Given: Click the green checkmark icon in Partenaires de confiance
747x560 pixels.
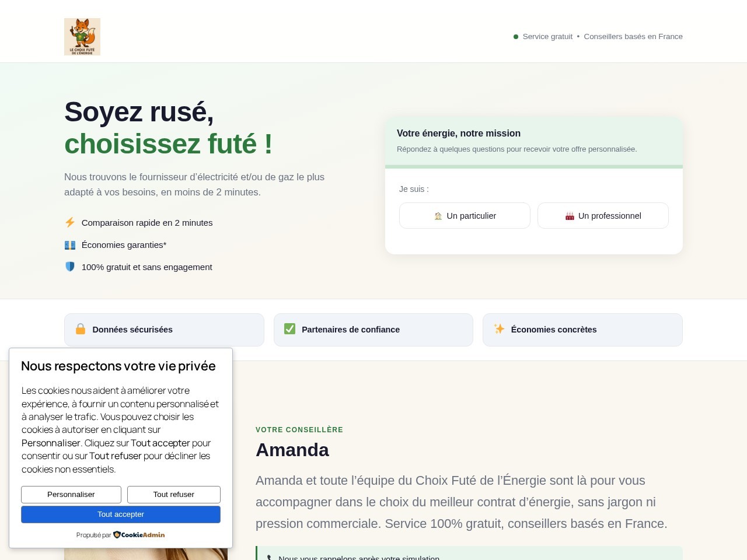Looking at the screenshot, I should (x=289, y=329).
